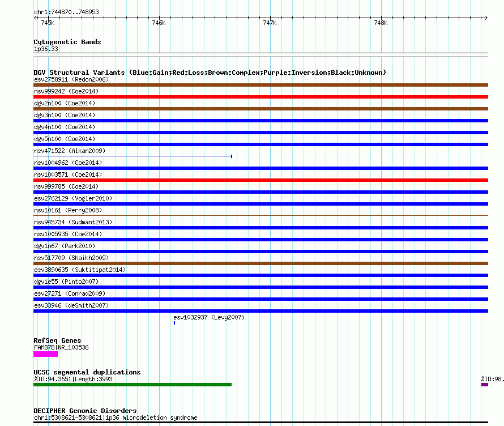Select the 1p36.33 band label

click(46, 49)
